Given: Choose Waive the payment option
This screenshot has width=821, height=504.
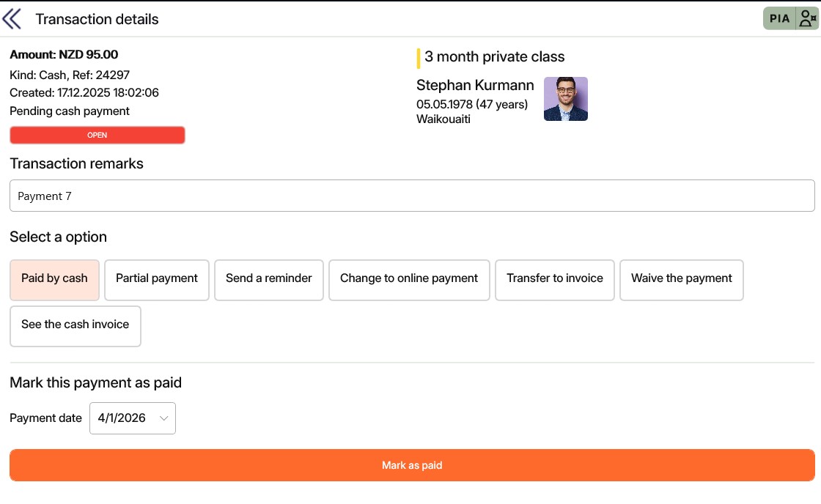Looking at the screenshot, I should click(681, 280).
